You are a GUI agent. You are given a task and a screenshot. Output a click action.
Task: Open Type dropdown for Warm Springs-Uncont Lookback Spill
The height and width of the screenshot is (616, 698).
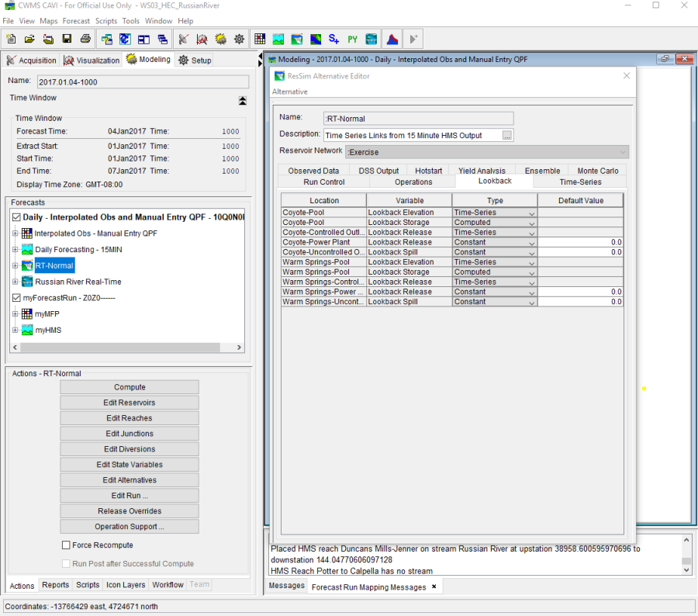(531, 302)
